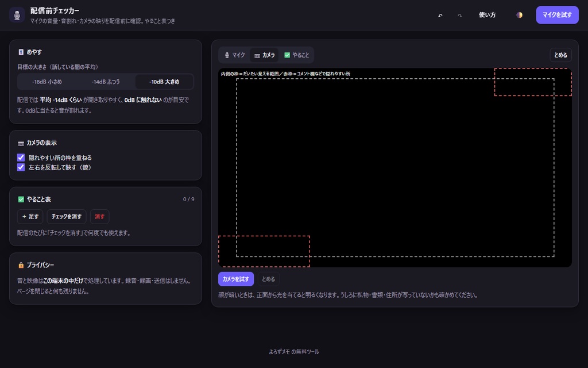
Task: Select the -10dB 大きめ target level
Action: [x=164, y=82]
